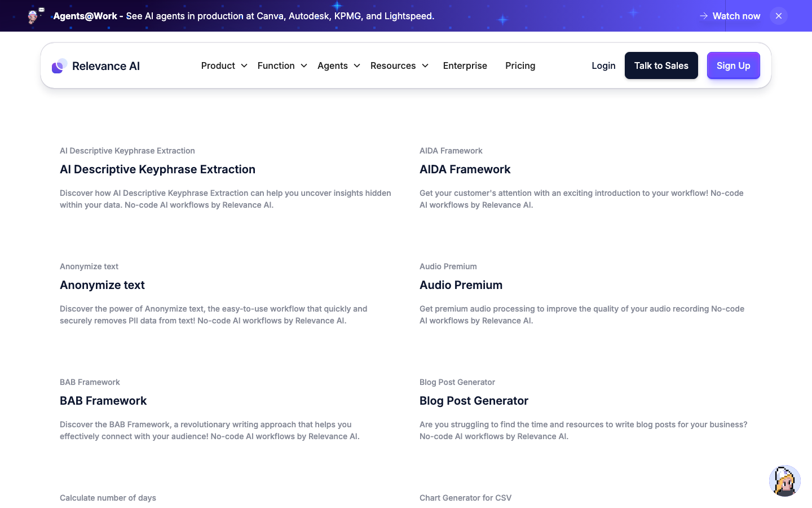This screenshot has width=812, height=508.
Task: Open the Blog Post Generator workflow
Action: (x=474, y=401)
